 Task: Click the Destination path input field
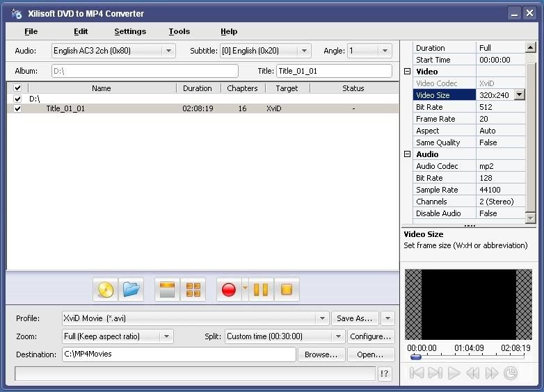click(x=178, y=354)
